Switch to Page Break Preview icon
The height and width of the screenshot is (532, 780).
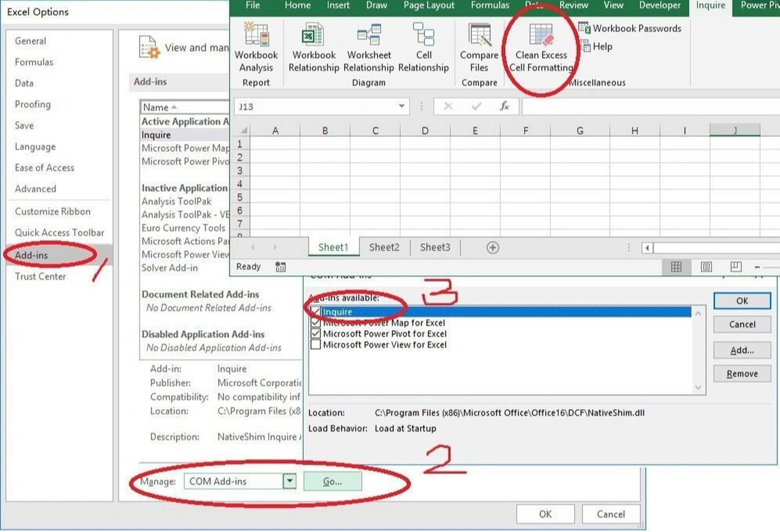coord(736,267)
